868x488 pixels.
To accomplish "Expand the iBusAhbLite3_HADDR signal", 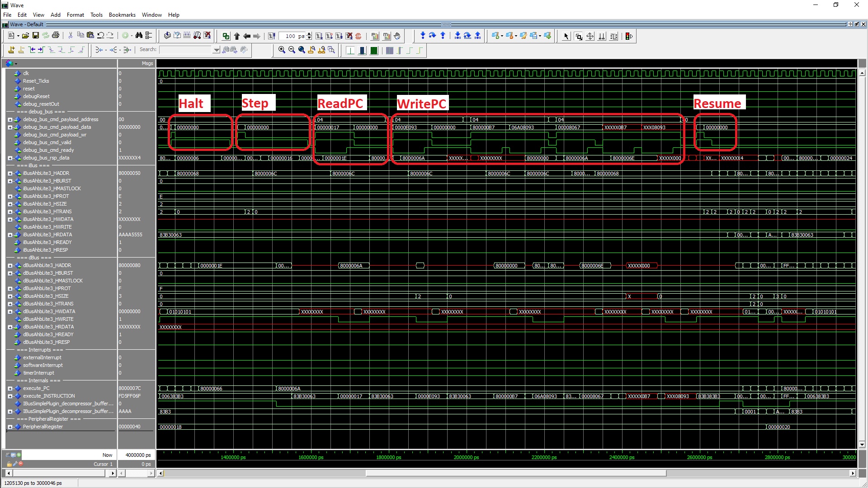I will point(10,173).
